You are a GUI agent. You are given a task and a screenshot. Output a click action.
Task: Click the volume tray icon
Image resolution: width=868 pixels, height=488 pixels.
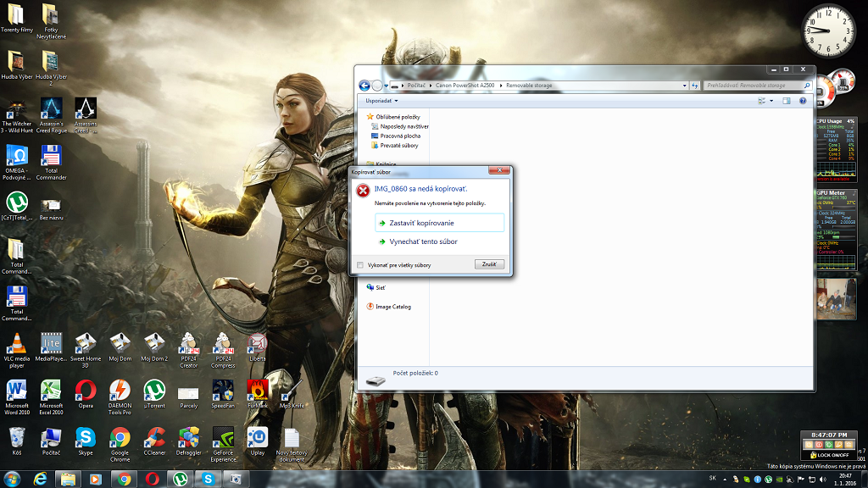[x=822, y=480]
